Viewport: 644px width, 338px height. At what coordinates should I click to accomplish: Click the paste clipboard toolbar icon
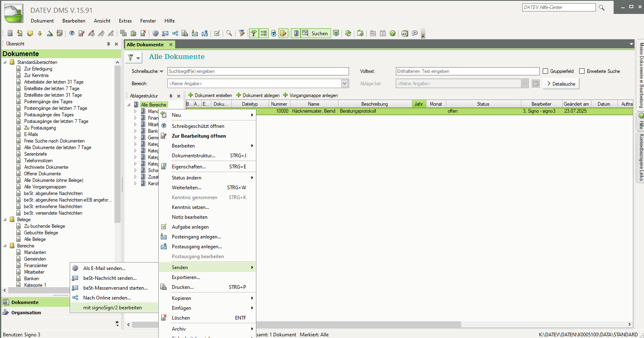pos(133,33)
